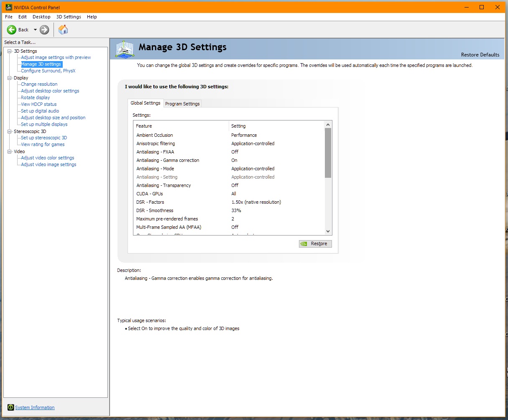Open Set up stereoscopic 3D
This screenshot has height=420, width=508.
click(x=44, y=138)
